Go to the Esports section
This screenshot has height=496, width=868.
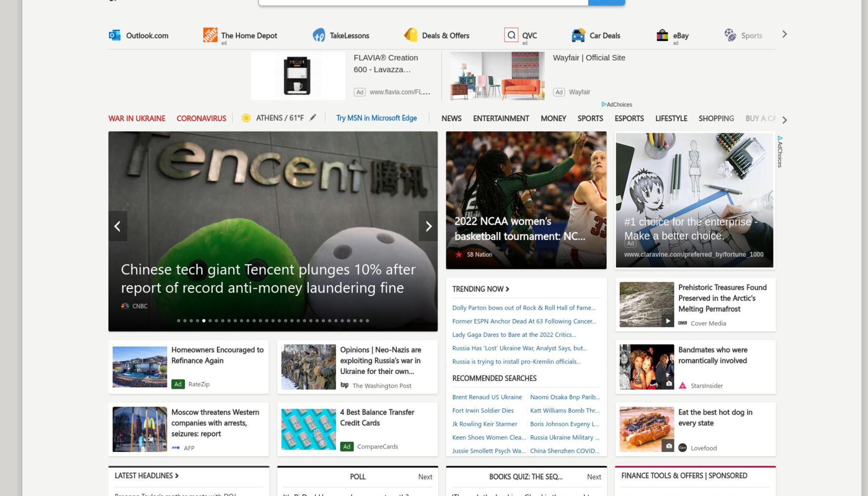[x=629, y=118]
